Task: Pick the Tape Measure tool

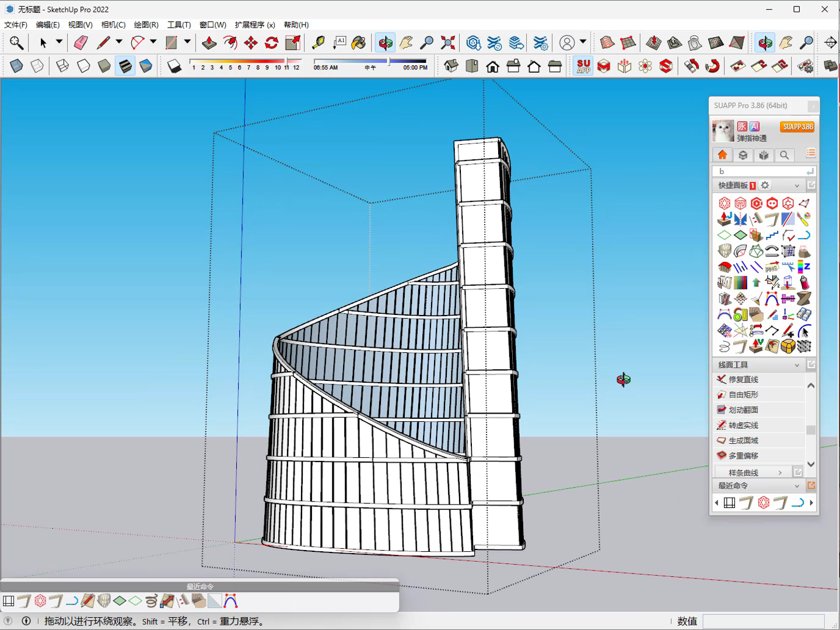Action: (318, 43)
